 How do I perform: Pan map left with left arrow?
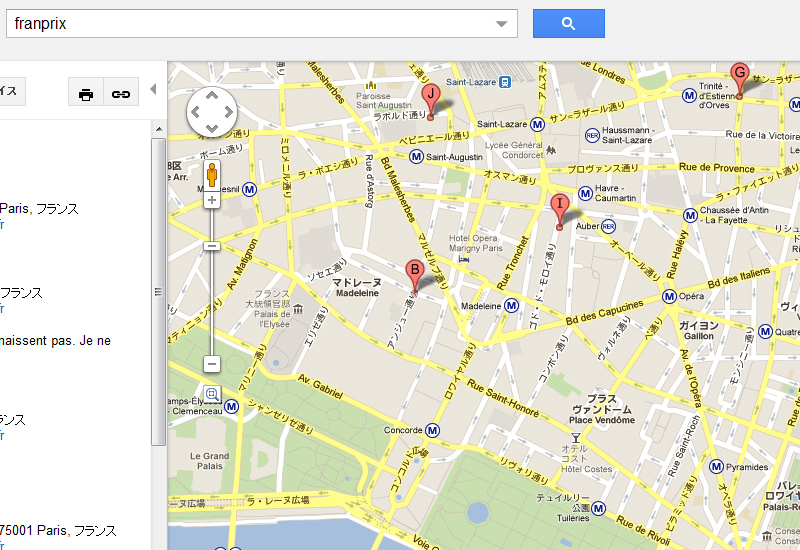(x=195, y=112)
